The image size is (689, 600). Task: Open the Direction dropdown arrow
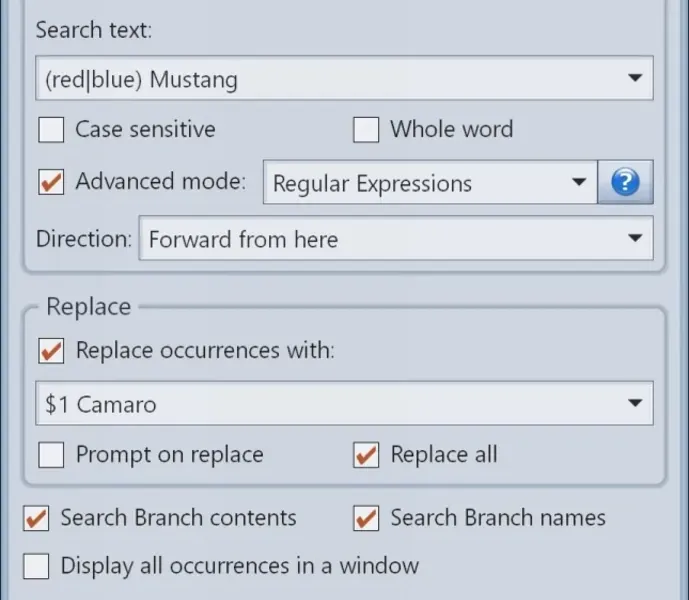pos(634,239)
